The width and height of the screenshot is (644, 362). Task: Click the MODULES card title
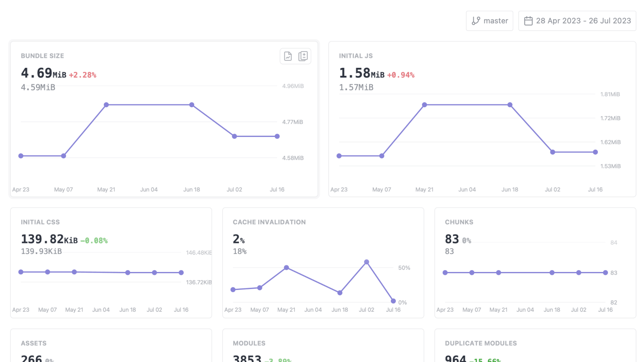tap(249, 343)
